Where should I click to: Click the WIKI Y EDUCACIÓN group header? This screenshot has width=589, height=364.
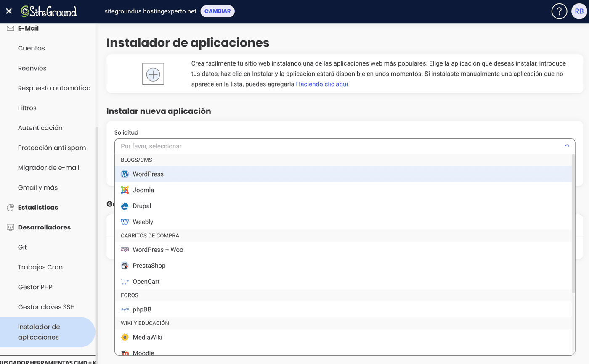tap(343, 323)
